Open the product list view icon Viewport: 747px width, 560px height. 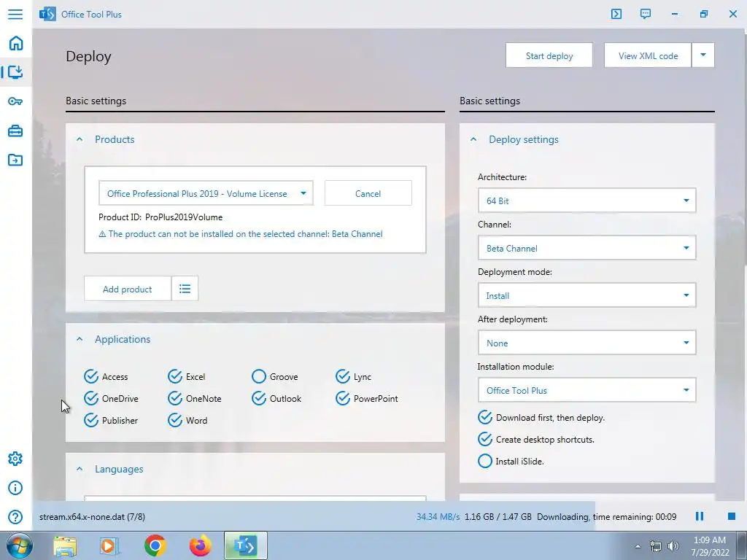185,289
